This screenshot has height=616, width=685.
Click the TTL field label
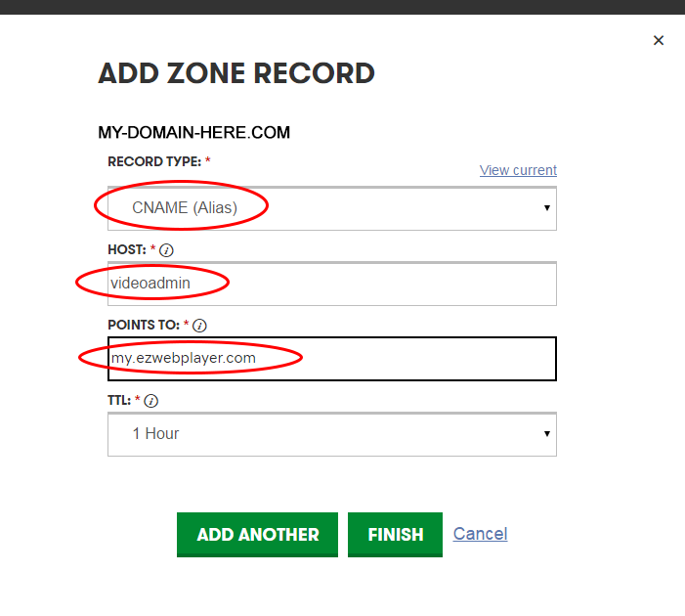coord(119,401)
